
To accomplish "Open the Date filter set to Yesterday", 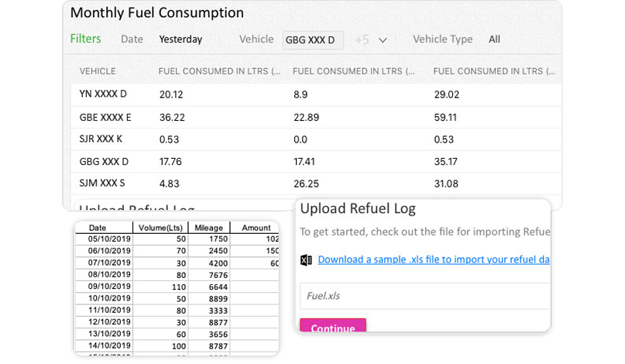I will 180,39.
